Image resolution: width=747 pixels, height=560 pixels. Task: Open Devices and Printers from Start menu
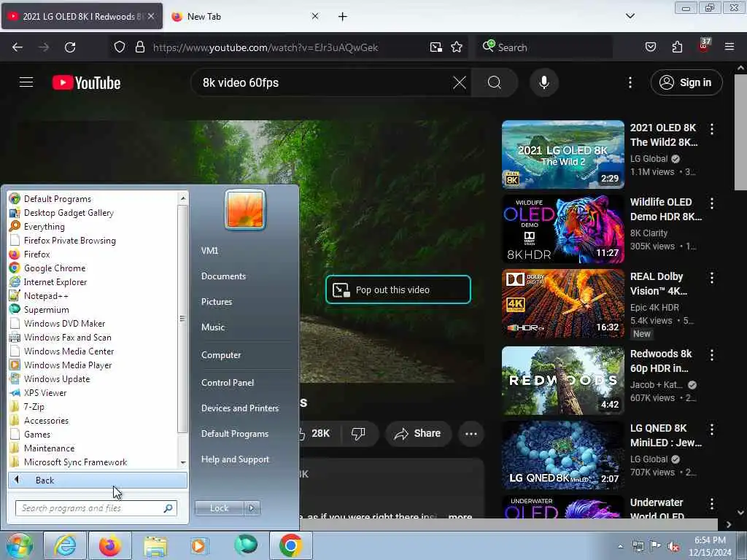[x=239, y=408]
